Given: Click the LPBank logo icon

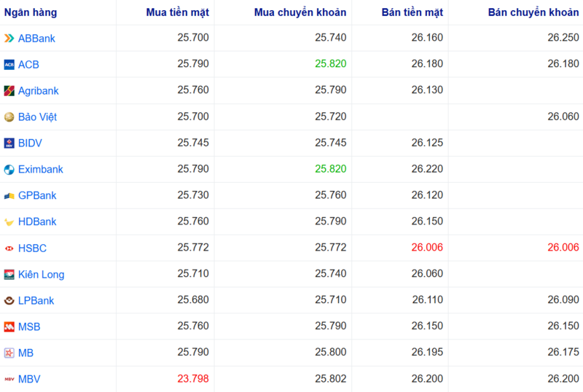Looking at the screenshot, I should coord(9,301).
